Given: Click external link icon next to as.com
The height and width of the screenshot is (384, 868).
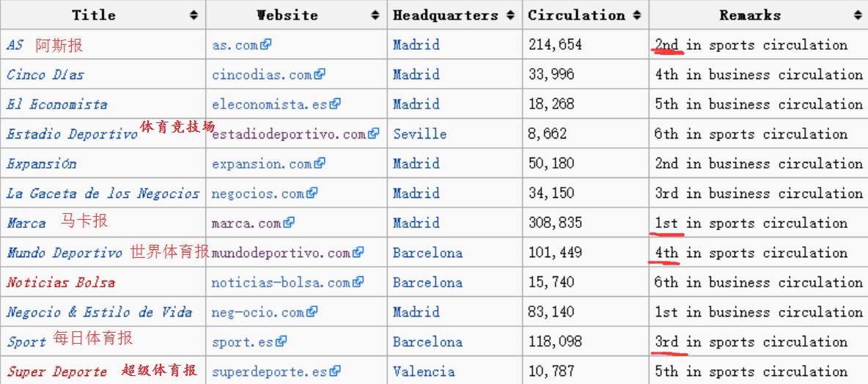Looking at the screenshot, I should click(x=266, y=44).
